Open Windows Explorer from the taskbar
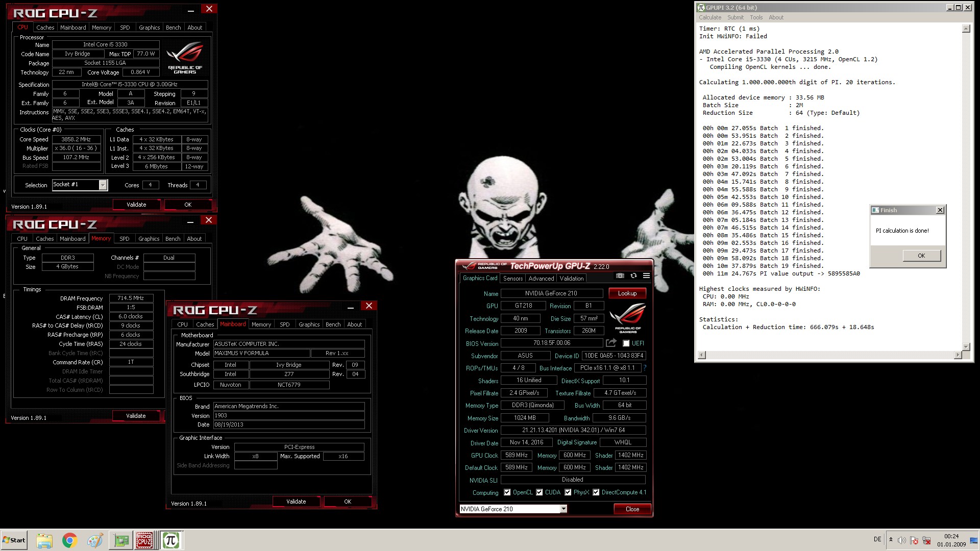The height and width of the screenshot is (551, 980). pos(44,540)
